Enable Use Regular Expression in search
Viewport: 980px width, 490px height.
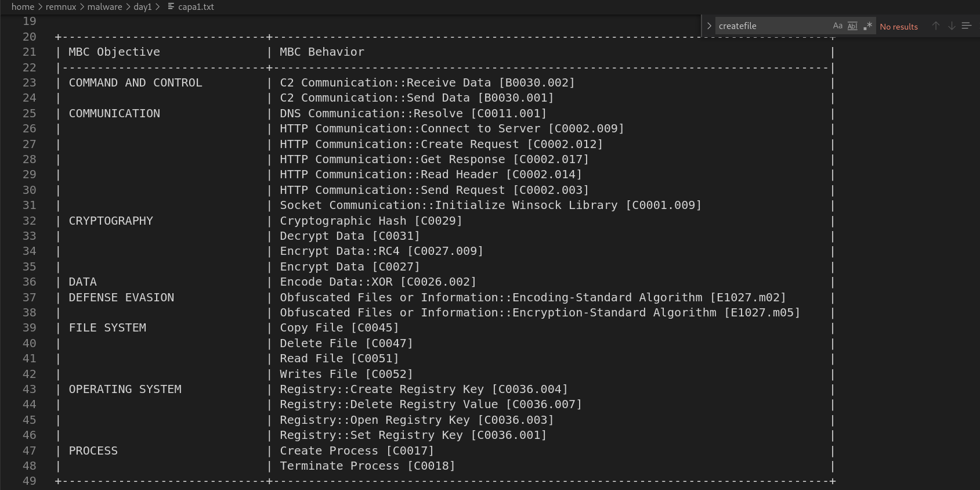pyautogui.click(x=867, y=26)
